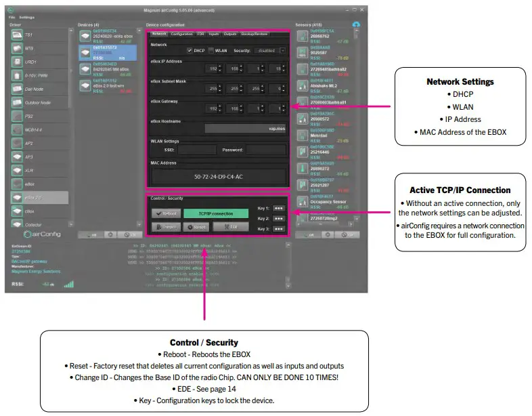Click the WLAN SSID input field
Viewport: 532px width, 416px height.
197,150
